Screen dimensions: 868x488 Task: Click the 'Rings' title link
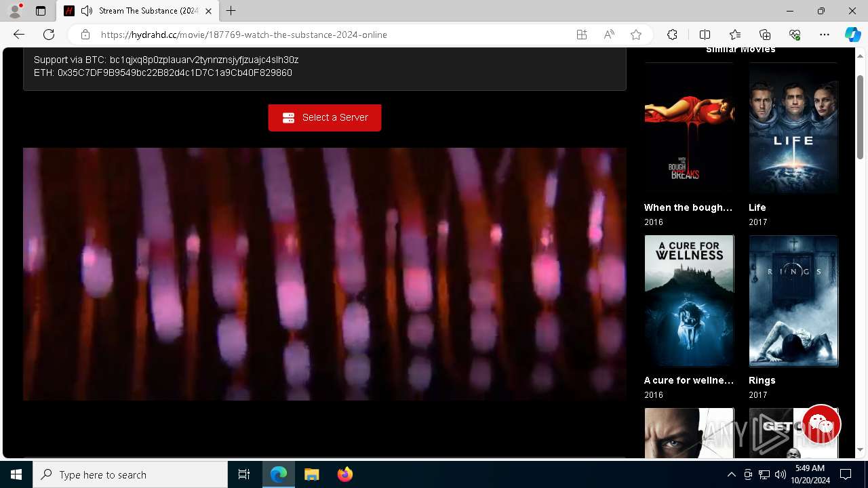pyautogui.click(x=762, y=380)
